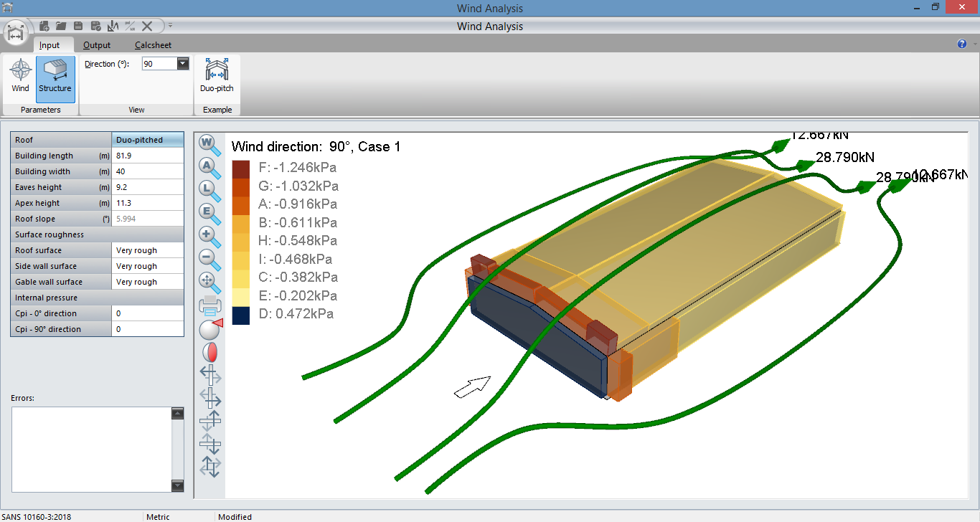Click the dark blue D pressure legend swatch
This screenshot has width=980, height=522.
(241, 314)
